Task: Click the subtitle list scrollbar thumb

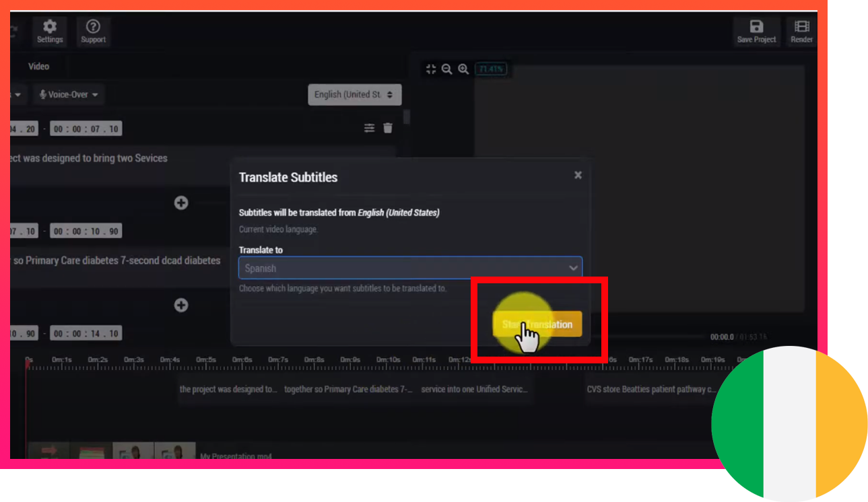Action: [406, 117]
